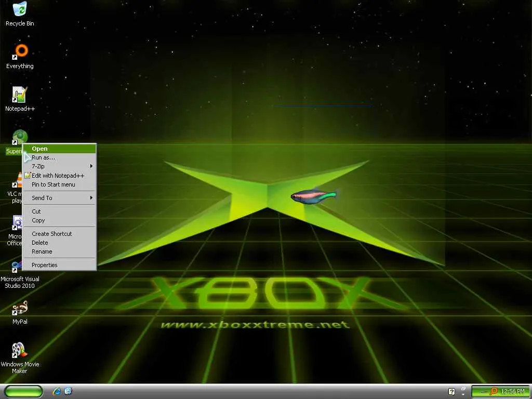Select the Microsoft Office desktop shortcut icon
532x399 pixels.
(18, 222)
